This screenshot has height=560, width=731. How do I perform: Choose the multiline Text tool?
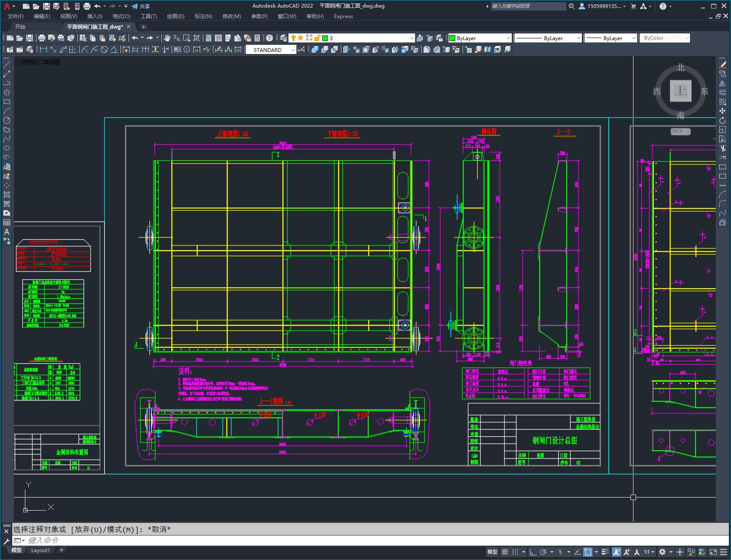pyautogui.click(x=7, y=232)
